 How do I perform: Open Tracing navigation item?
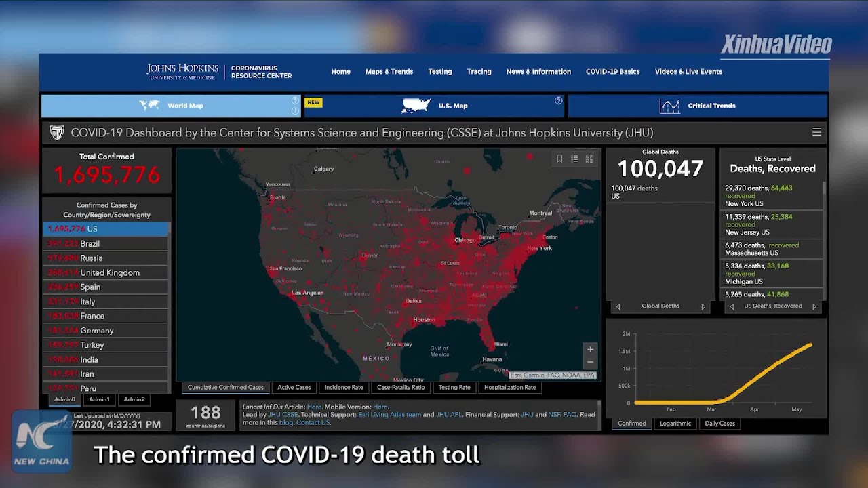coord(479,72)
